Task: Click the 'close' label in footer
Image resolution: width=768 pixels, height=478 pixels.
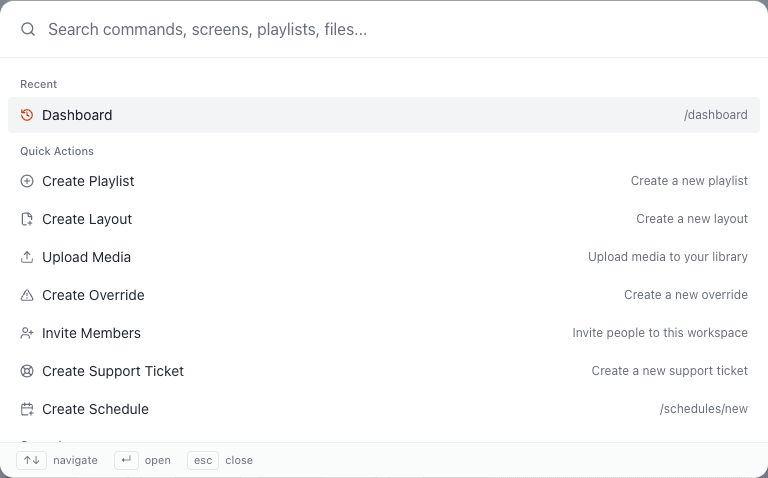Action: point(239,460)
